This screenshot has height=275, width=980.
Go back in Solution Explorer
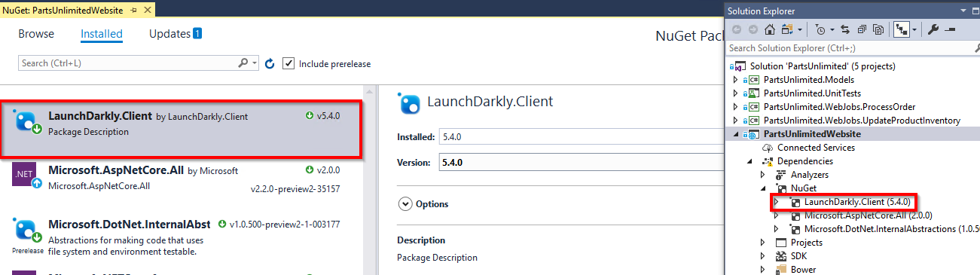736,30
